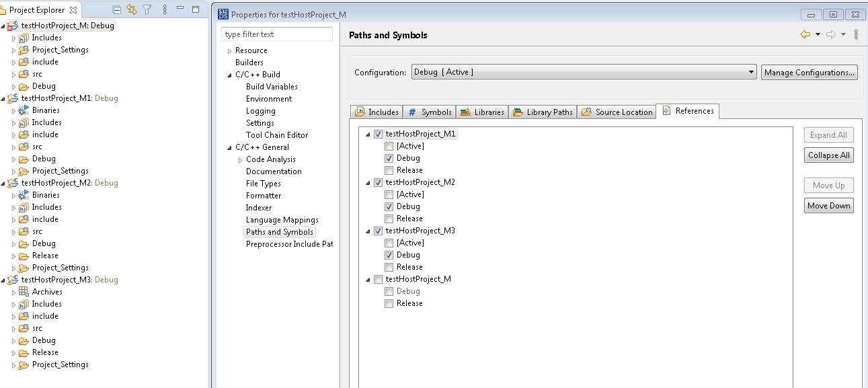Expand the Resource tree item
Viewport: 868px width, 388px height.
(229, 50)
